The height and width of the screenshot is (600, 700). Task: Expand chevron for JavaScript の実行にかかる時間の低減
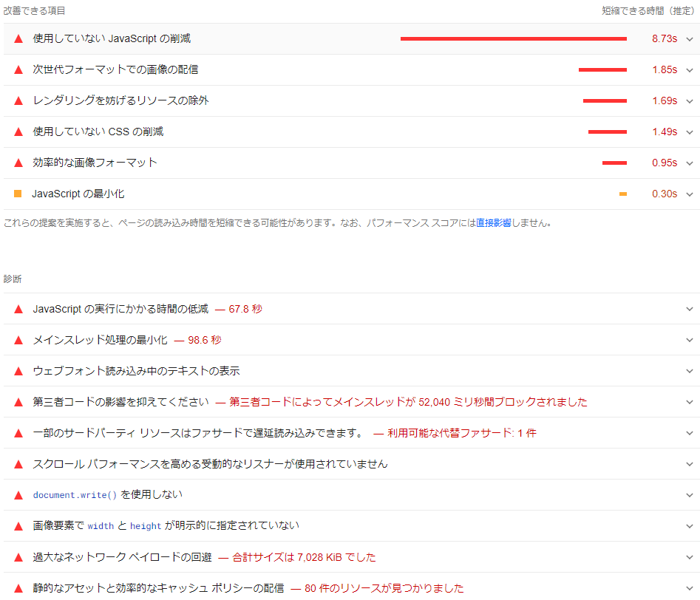point(690,309)
